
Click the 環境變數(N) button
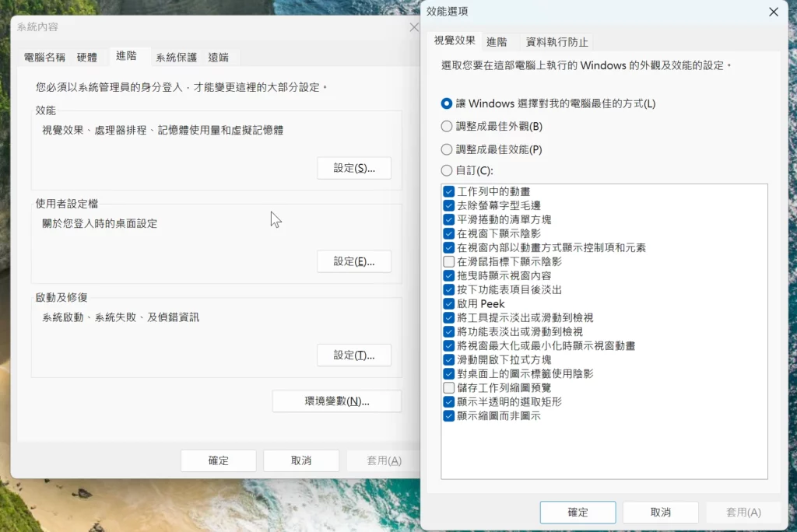point(336,401)
